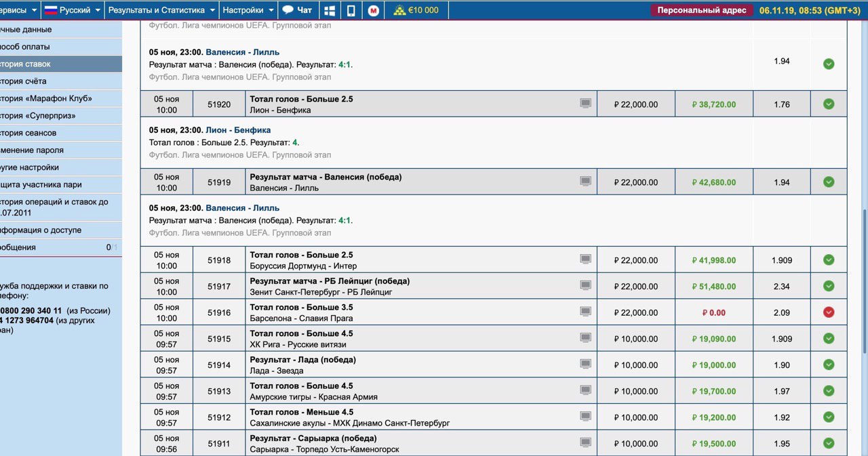Click monitor icon for bet 51920
The width and height of the screenshot is (868, 456).
click(x=585, y=104)
